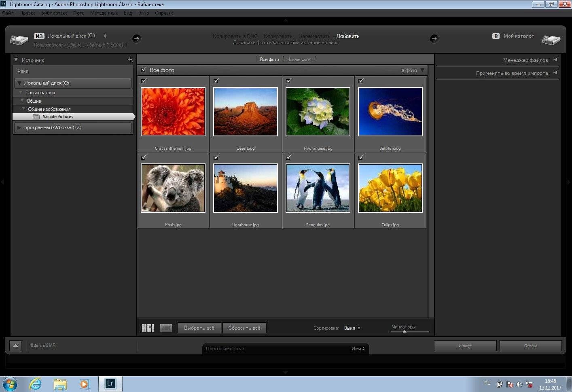Viewport: 572px width, 392px height.
Task: Collapse the 8 фото group triangle
Action: click(x=422, y=70)
